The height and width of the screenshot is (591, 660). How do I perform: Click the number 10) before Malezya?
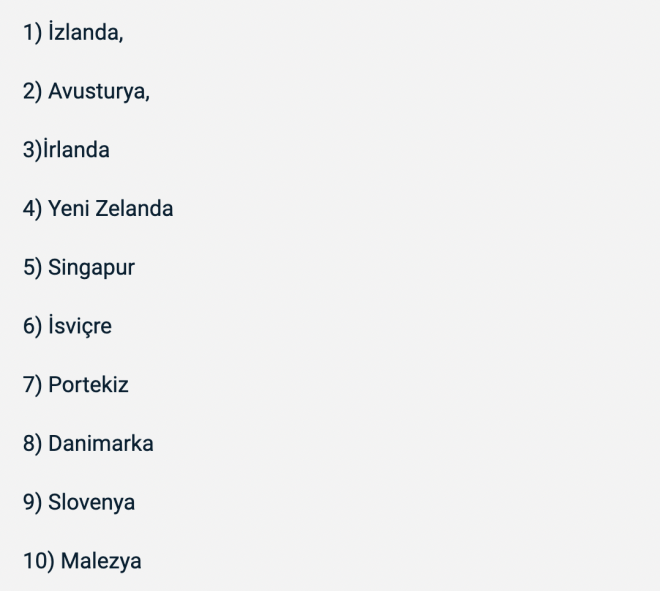(x=38, y=561)
